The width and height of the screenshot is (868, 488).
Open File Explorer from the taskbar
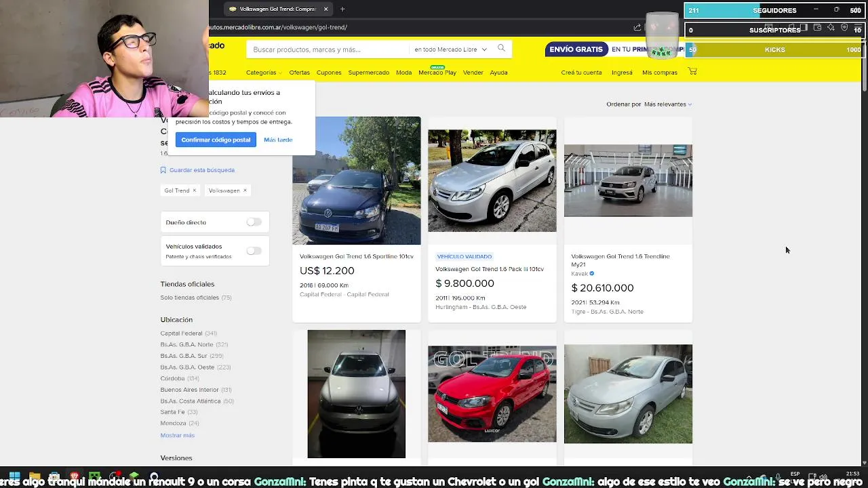tap(35, 476)
